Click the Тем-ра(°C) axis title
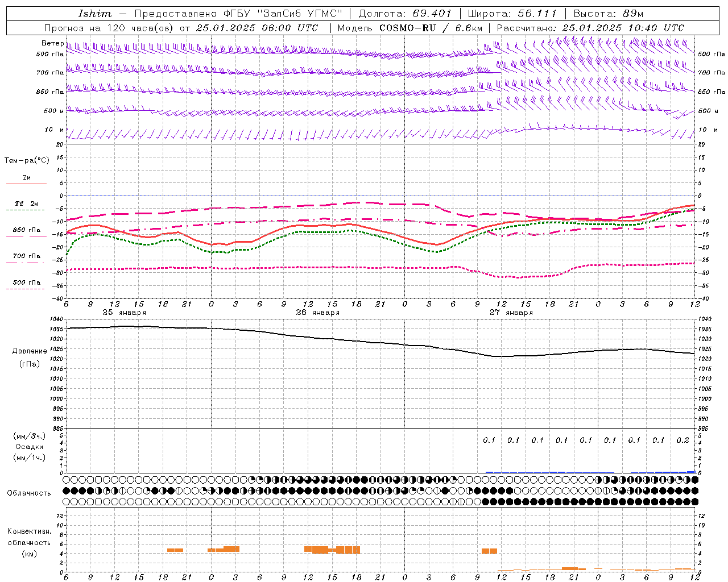728x582 pixels. point(27,161)
